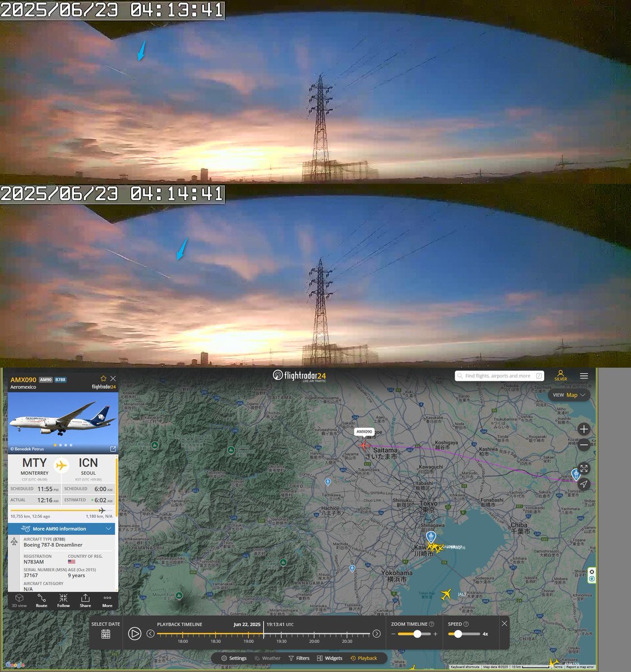This screenshot has width=631, height=672.
Task: Open the hamburger main menu
Action: (x=584, y=376)
